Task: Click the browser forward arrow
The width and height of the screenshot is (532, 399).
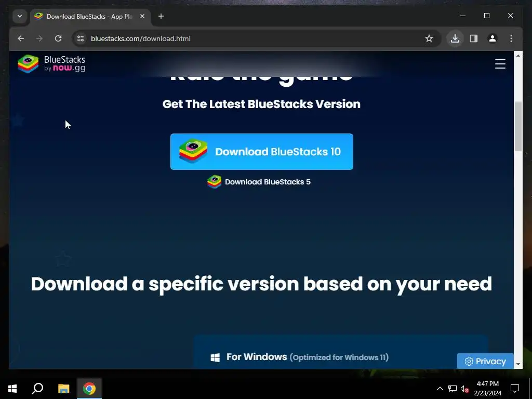Action: [39, 38]
